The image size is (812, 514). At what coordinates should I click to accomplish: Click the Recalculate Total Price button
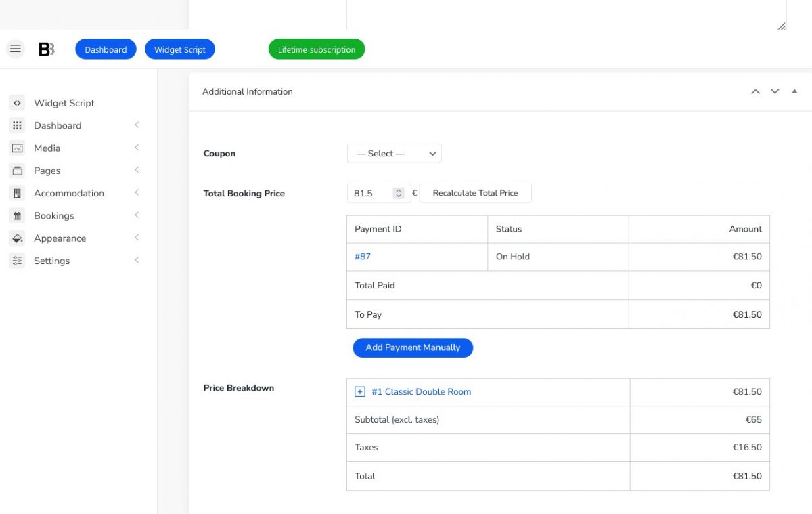476,193
